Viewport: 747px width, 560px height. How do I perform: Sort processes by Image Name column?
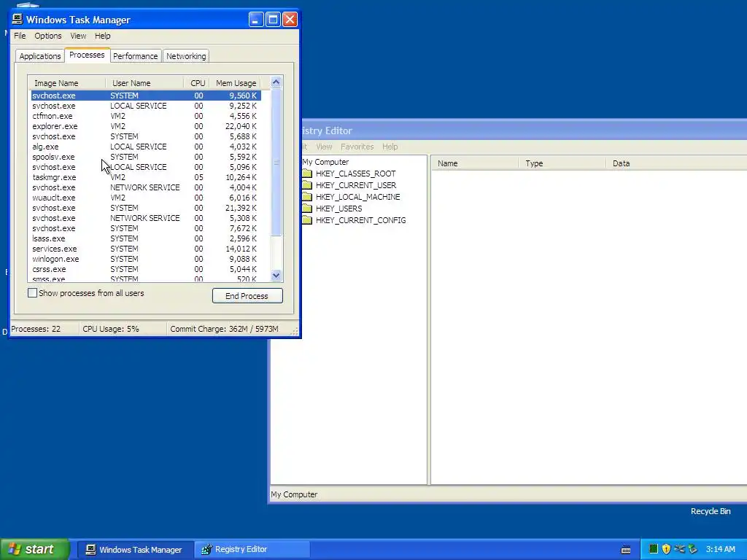(x=66, y=83)
